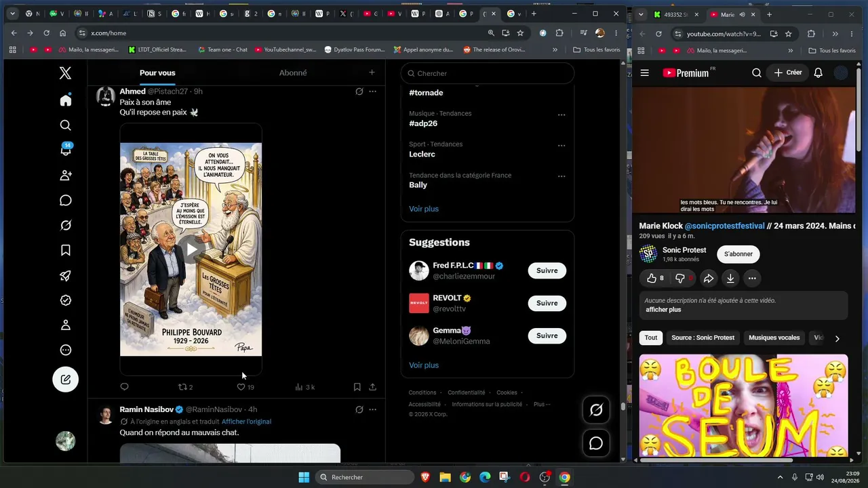The height and width of the screenshot is (488, 868).
Task: Open Bookmarks in the X sidebar
Action: point(66,251)
